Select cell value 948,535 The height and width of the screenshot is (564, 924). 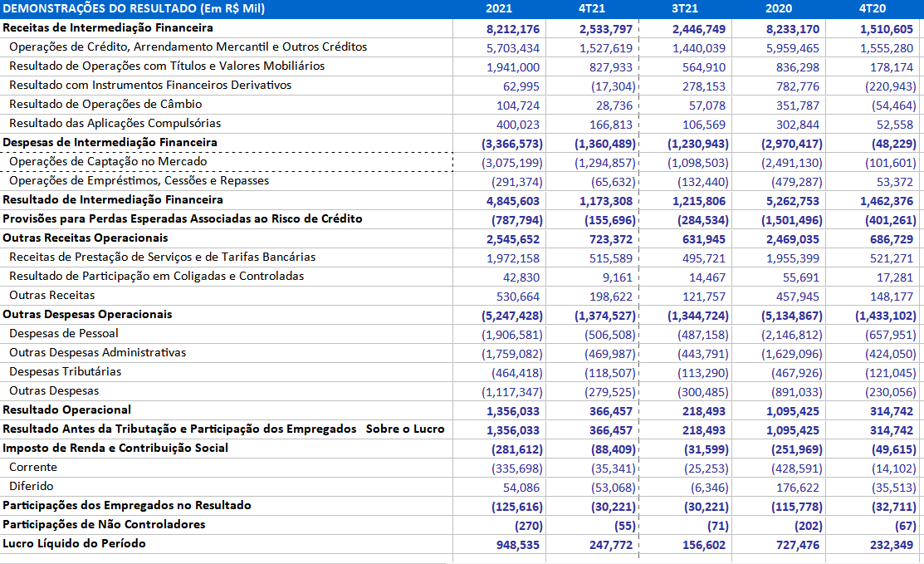[x=517, y=545]
